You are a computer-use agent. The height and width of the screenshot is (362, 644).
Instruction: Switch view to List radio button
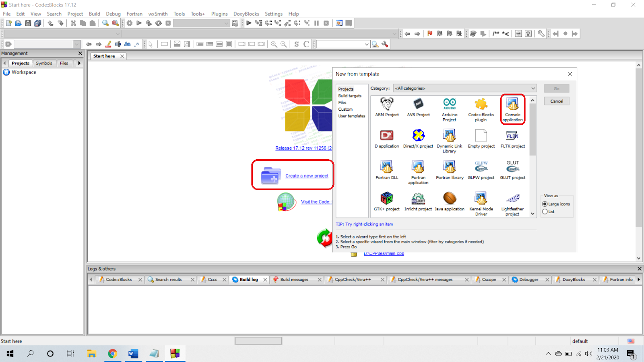tap(545, 212)
